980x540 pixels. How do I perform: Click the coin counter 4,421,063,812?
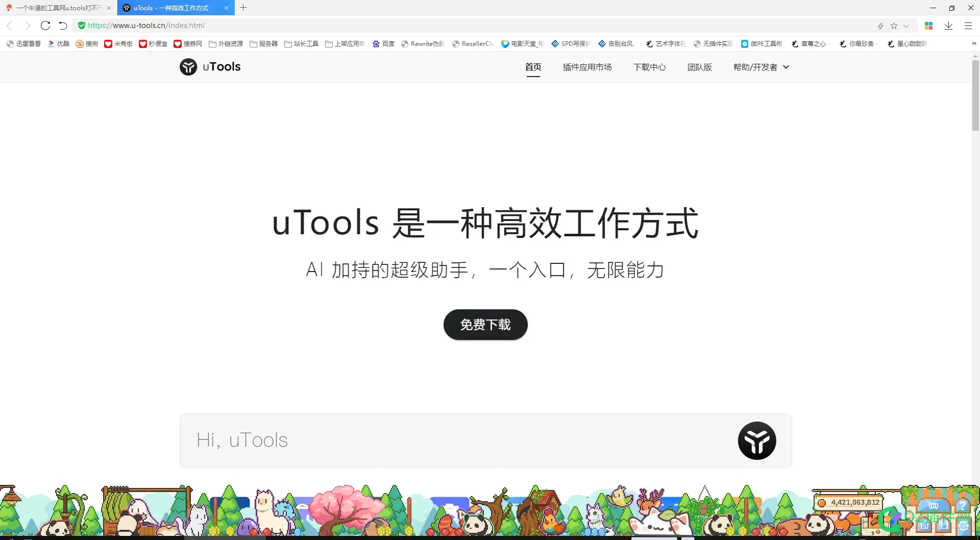tap(849, 502)
